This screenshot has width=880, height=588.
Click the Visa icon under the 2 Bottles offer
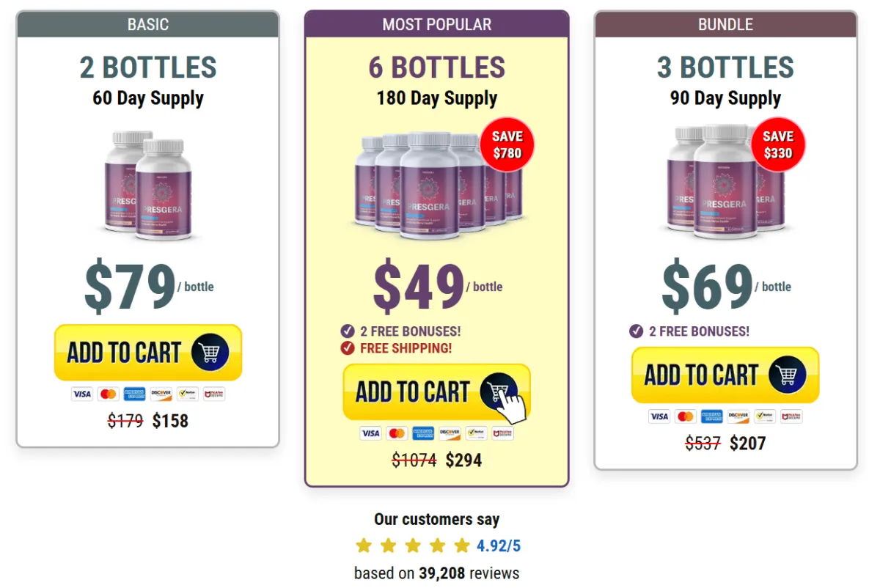(x=82, y=394)
